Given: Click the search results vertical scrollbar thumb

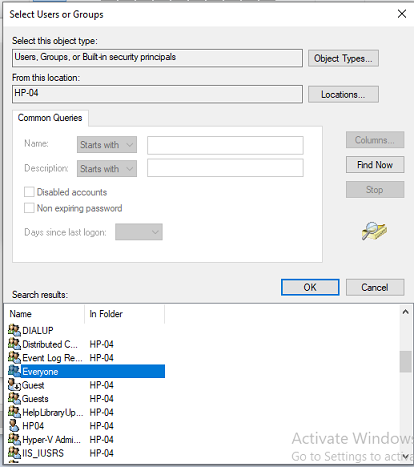Looking at the screenshot, I should point(405,361).
